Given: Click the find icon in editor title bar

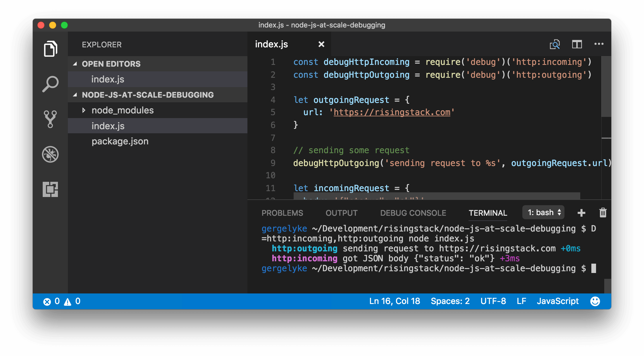Looking at the screenshot, I should (x=555, y=44).
